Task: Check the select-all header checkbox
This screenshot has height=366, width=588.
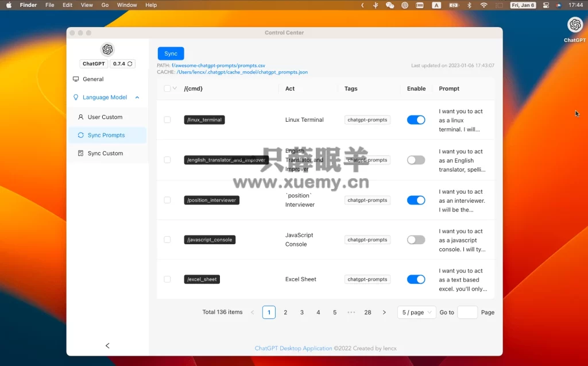Action: 167,88
